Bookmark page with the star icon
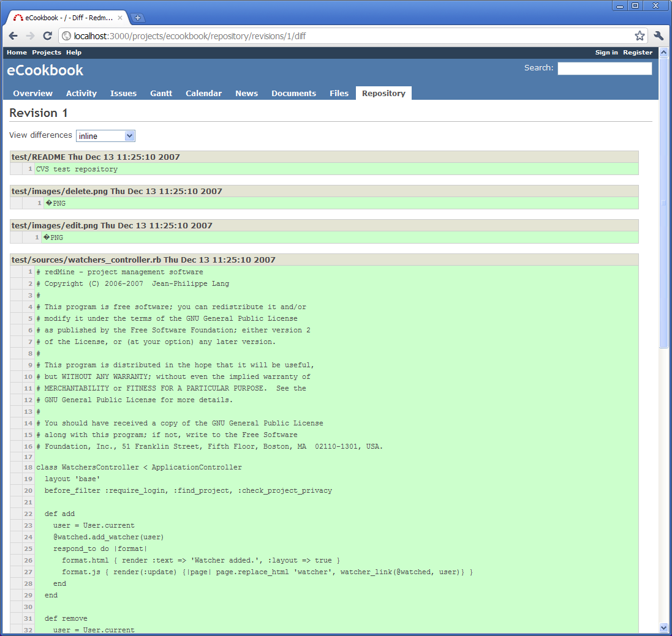The image size is (672, 636). pyautogui.click(x=640, y=36)
